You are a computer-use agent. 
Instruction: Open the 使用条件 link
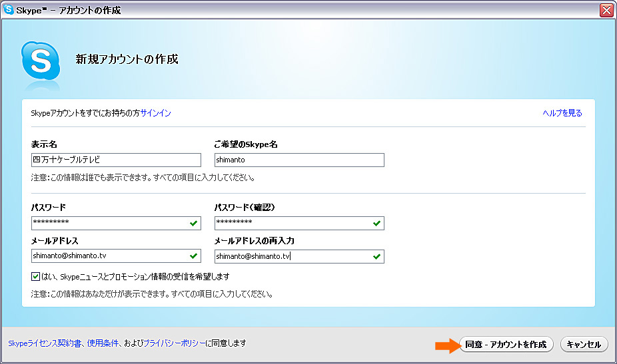[103, 343]
